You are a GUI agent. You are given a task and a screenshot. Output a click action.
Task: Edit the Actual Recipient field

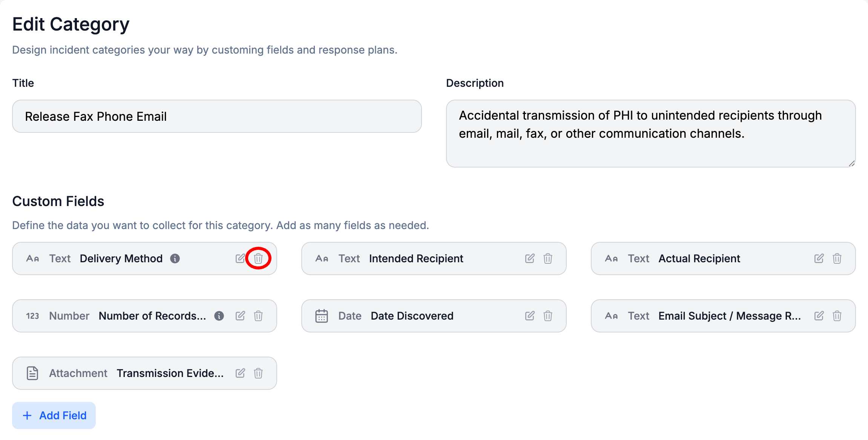pyautogui.click(x=819, y=258)
